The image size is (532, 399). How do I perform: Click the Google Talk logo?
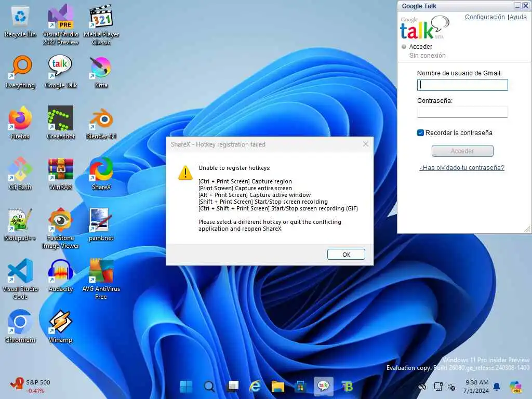click(x=424, y=28)
